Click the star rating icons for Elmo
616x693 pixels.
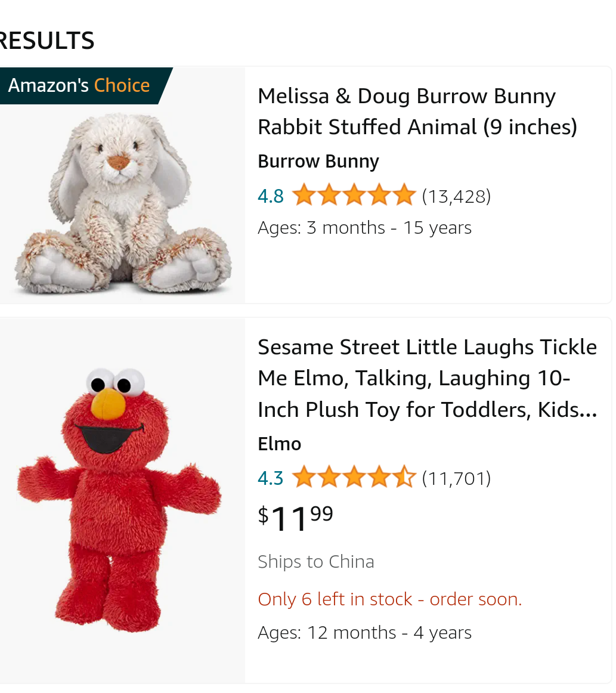pyautogui.click(x=354, y=477)
